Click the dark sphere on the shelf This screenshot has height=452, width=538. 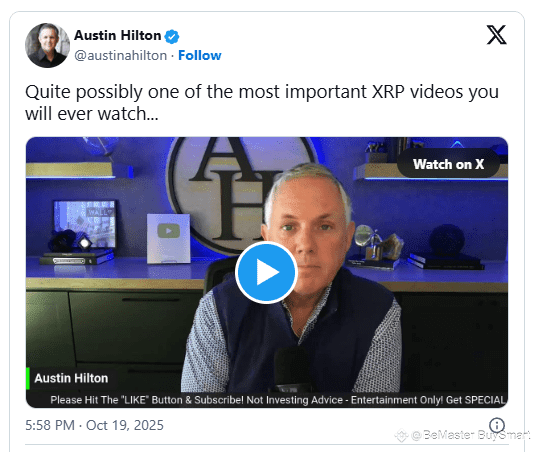click(447, 239)
